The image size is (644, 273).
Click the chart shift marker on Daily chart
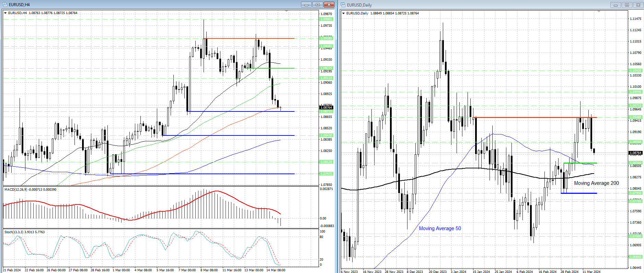[x=599, y=12]
